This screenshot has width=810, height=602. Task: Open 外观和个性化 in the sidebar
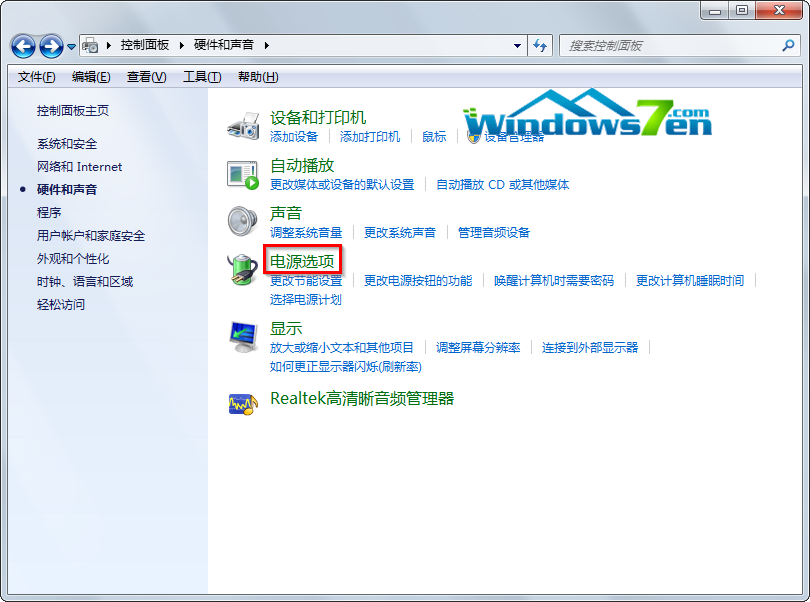point(73,258)
